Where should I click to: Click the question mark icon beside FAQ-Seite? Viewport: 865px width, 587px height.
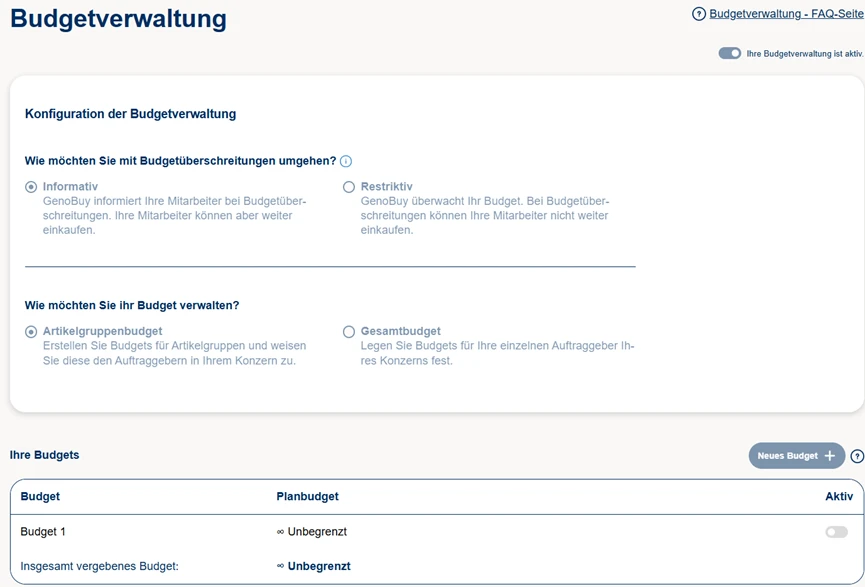click(x=699, y=14)
